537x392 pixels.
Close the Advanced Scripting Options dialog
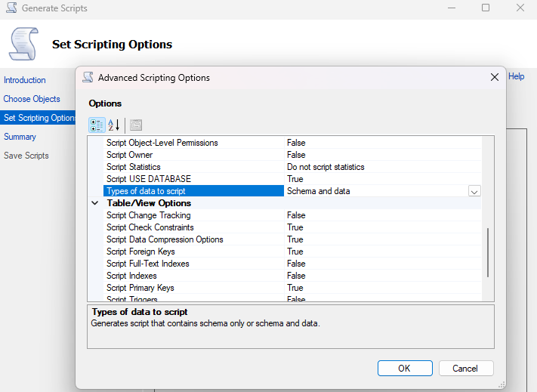coord(494,77)
